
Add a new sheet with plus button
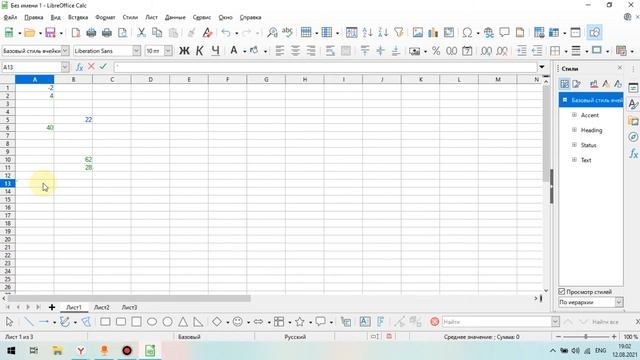(x=52, y=307)
